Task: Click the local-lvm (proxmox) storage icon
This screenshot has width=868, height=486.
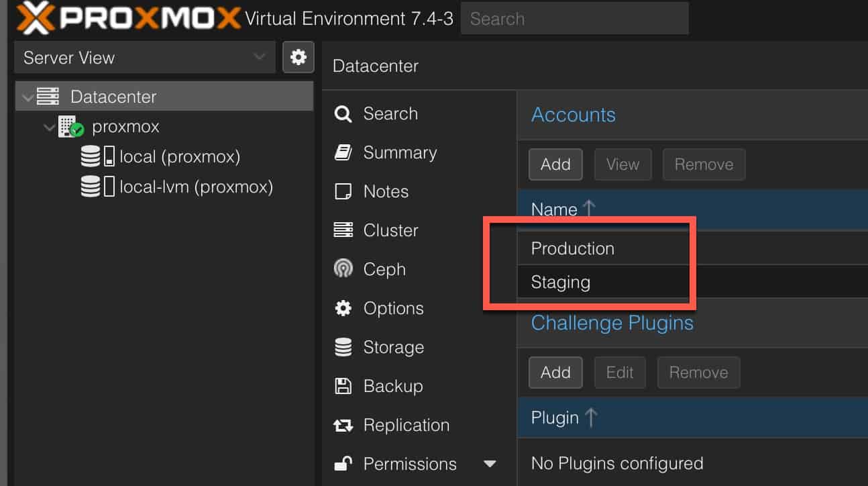Action: [x=98, y=186]
